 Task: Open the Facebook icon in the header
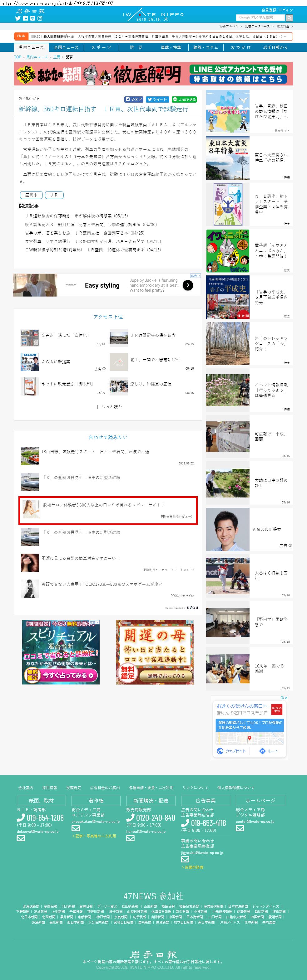(x=25, y=18)
